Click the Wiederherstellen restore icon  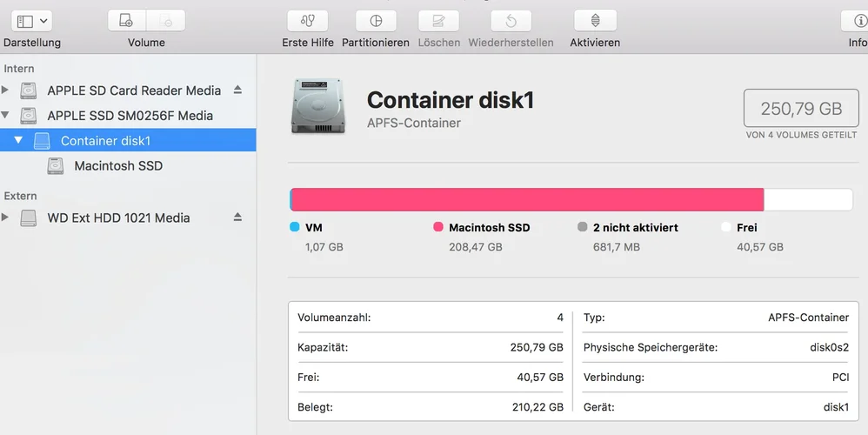[511, 21]
